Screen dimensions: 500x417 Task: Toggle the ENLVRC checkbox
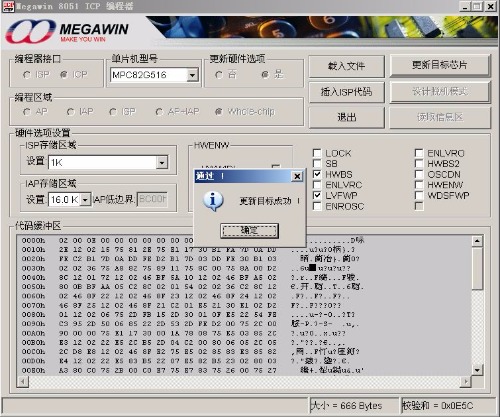(x=317, y=185)
